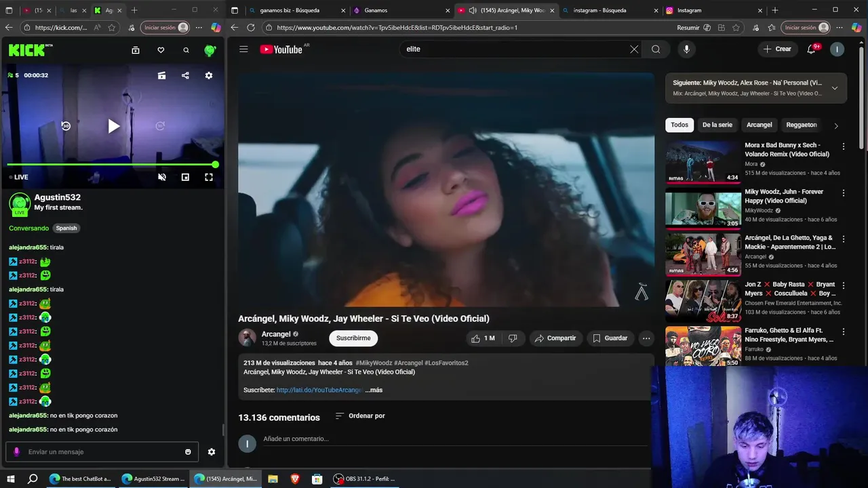This screenshot has height=488, width=868.
Task: Open the emoji picker in Kick chat
Action: (x=188, y=452)
